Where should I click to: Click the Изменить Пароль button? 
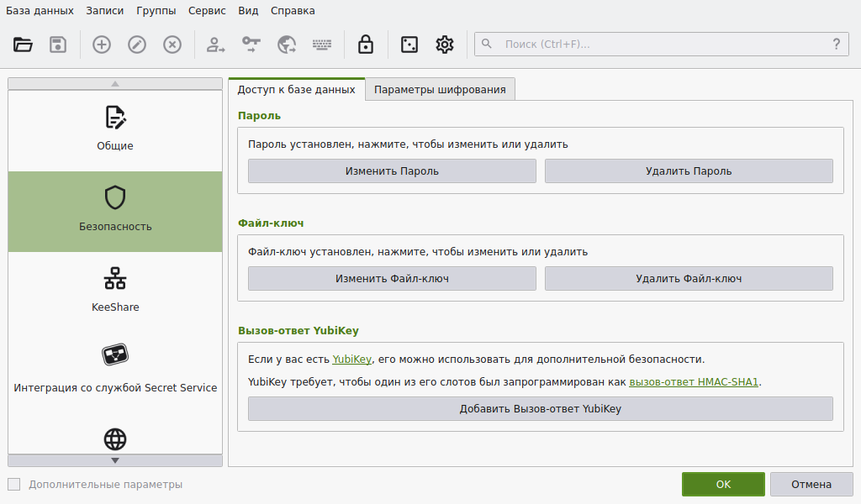tap(392, 171)
